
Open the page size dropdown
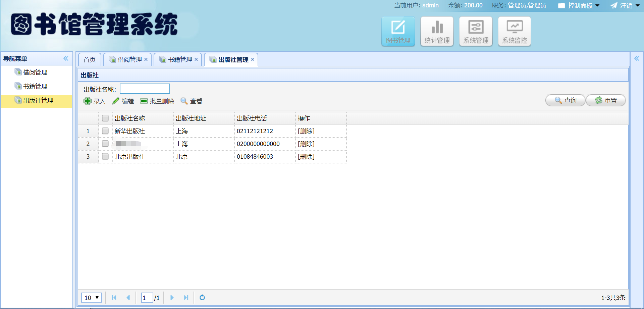[92, 298]
